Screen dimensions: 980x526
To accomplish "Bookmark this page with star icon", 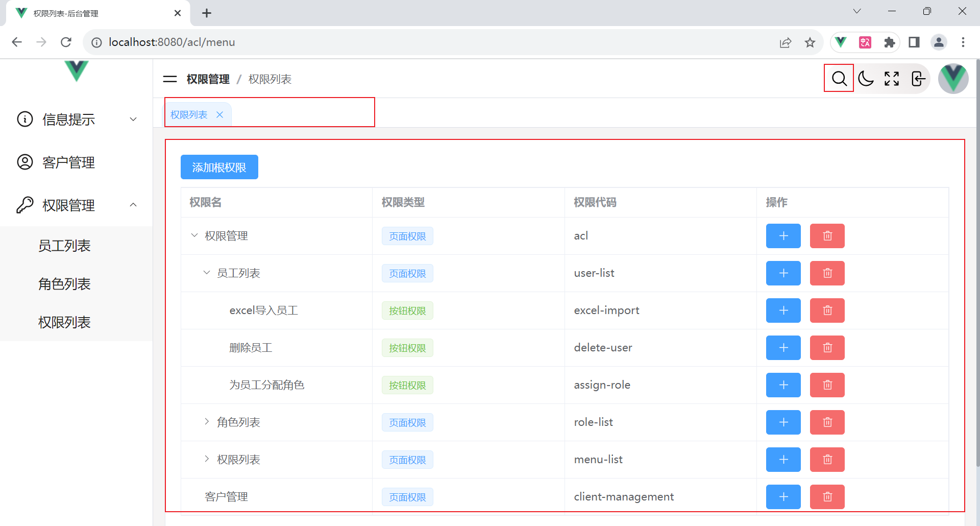I will coord(810,42).
